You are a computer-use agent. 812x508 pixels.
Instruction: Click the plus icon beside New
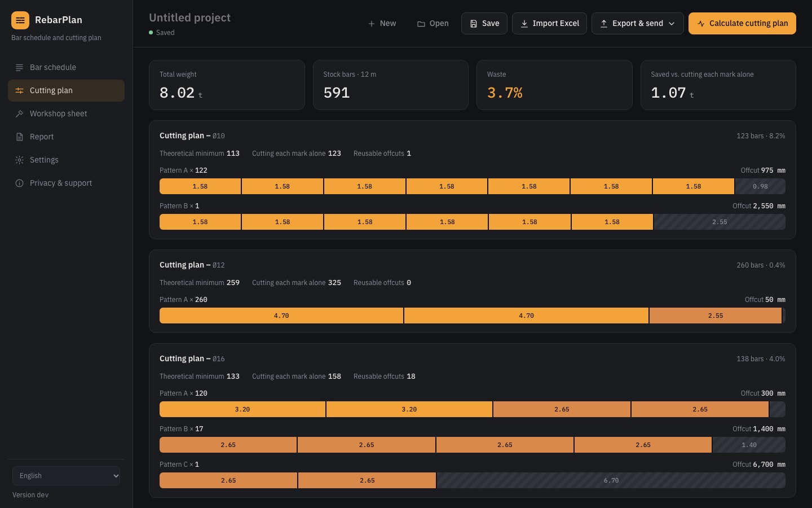click(371, 24)
